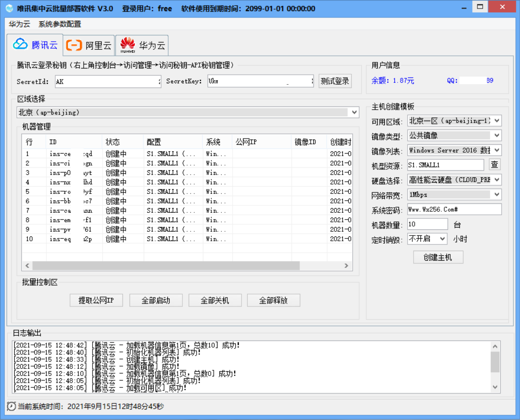
Task: Click the 镜像ID column header
Action: click(309, 142)
